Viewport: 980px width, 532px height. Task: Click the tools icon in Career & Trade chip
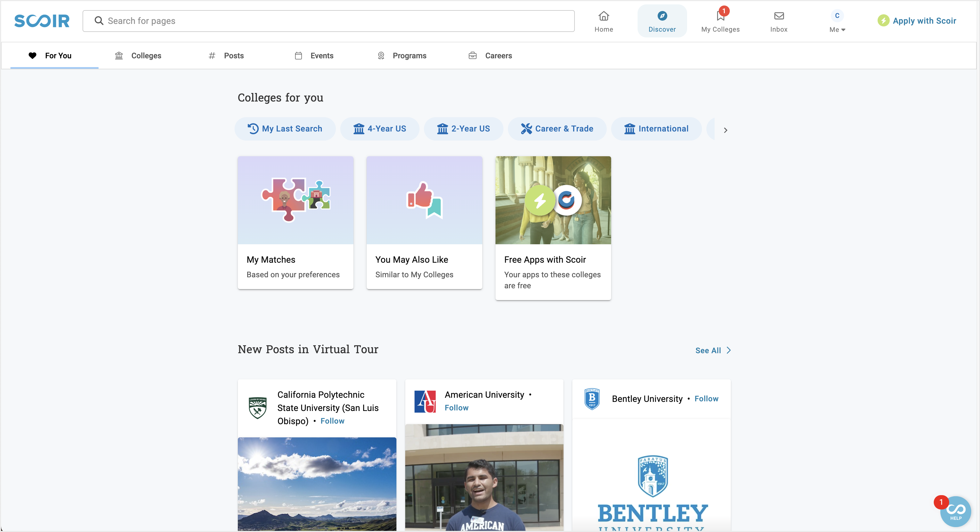(x=527, y=128)
